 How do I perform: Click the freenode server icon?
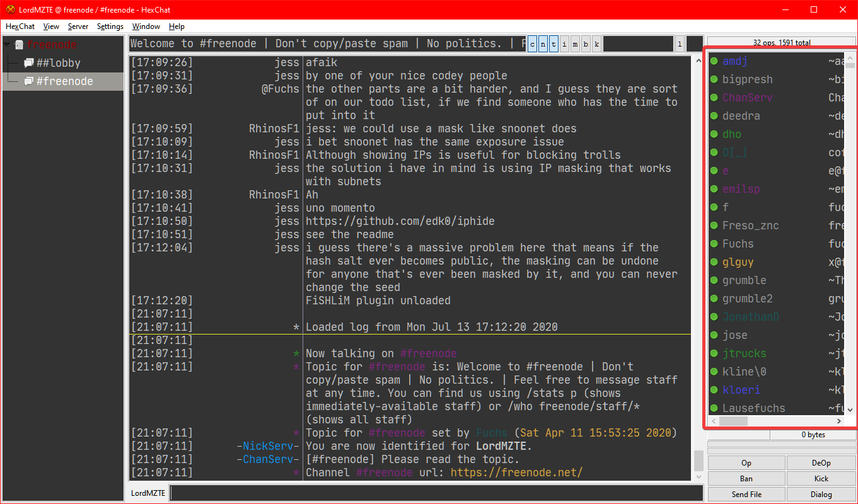pyautogui.click(x=19, y=45)
